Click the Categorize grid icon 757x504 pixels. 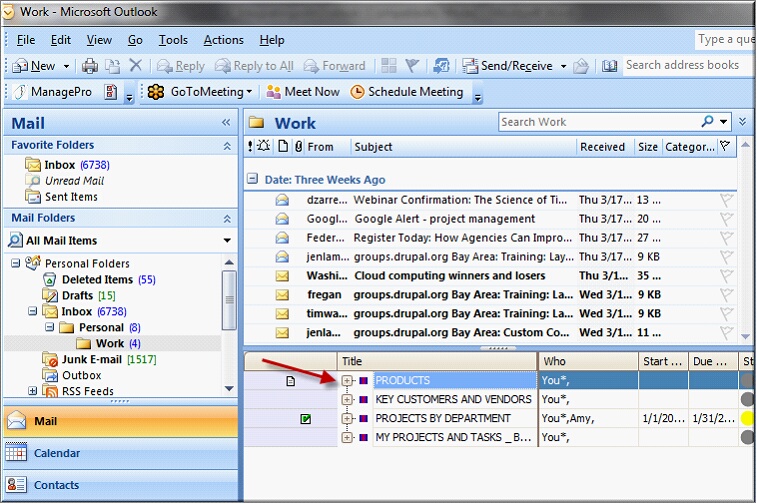[389, 65]
